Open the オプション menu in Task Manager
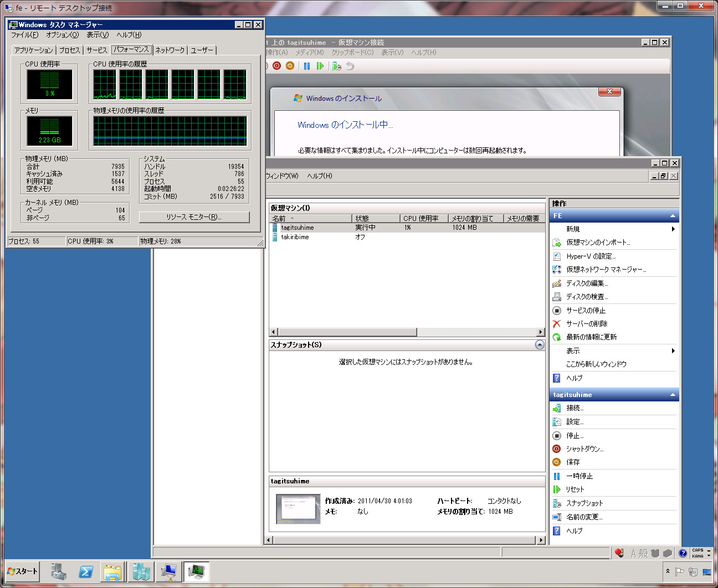 pyautogui.click(x=62, y=35)
